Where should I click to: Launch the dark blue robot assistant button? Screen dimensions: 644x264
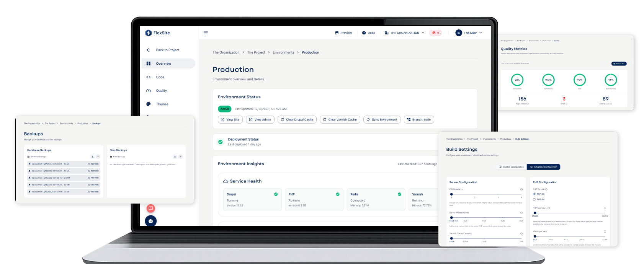coord(150,221)
